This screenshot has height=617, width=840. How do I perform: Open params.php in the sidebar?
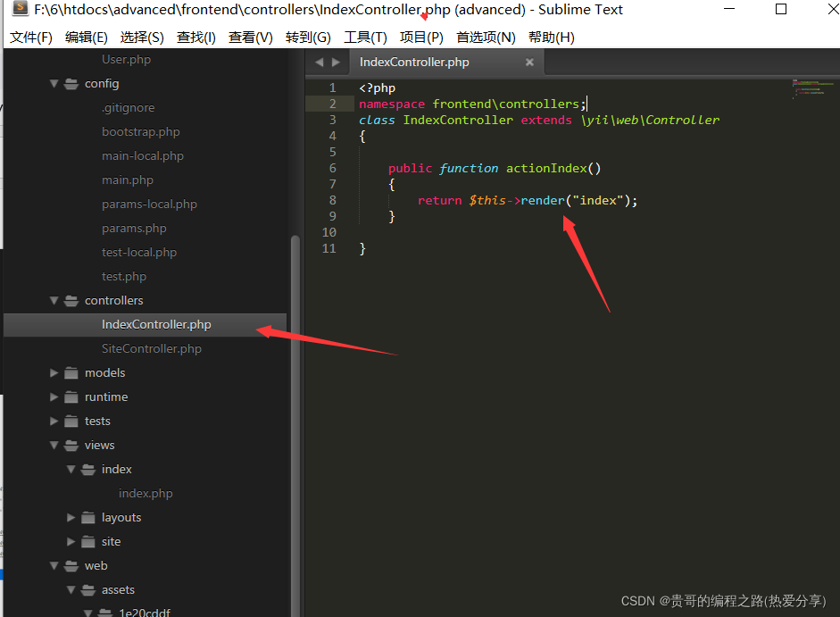(x=135, y=229)
